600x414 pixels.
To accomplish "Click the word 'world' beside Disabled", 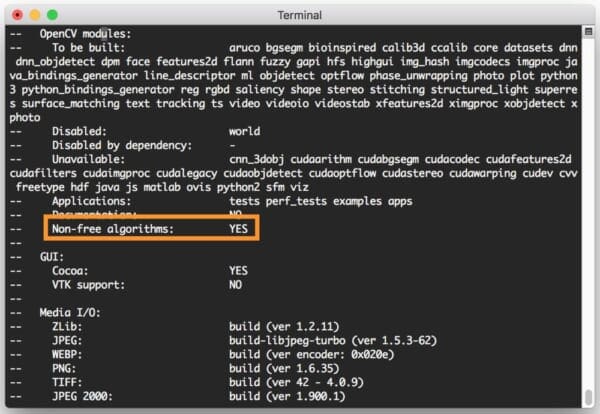I will coord(245,131).
